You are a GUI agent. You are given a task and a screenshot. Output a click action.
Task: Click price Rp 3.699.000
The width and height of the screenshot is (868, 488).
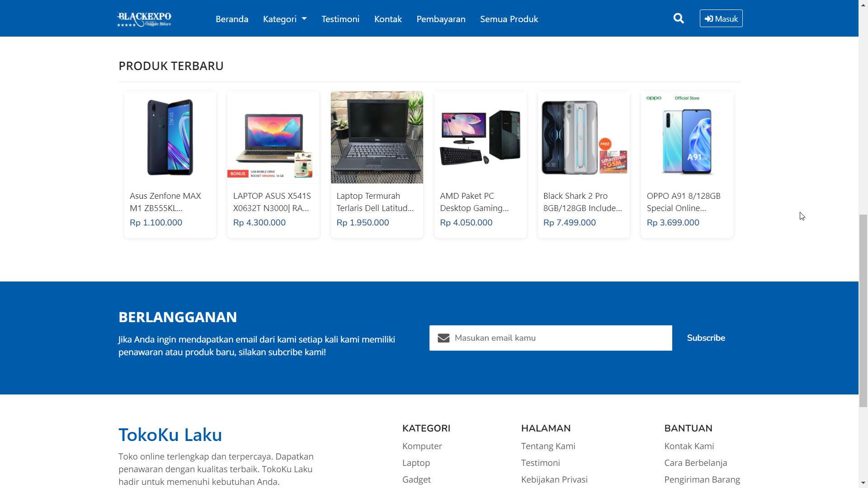click(673, 222)
